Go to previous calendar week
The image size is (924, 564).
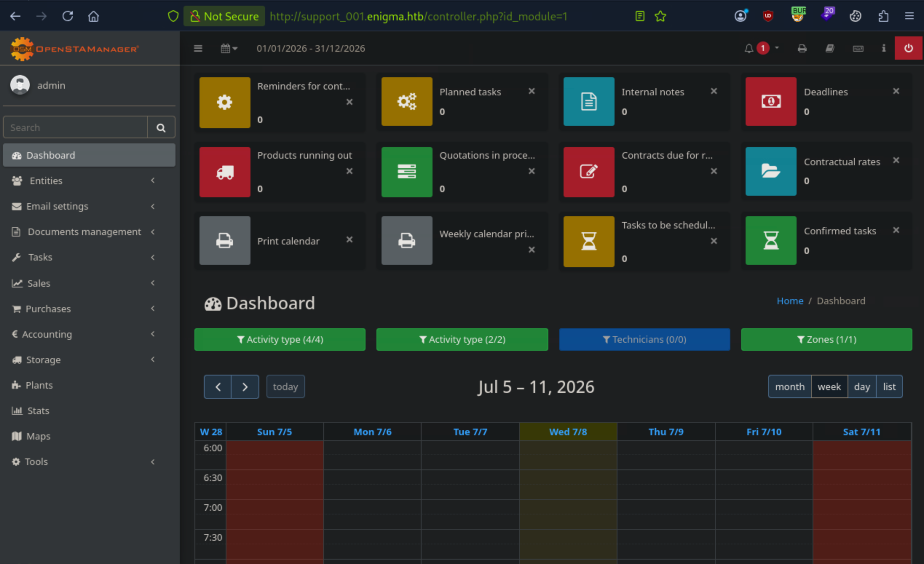point(217,386)
